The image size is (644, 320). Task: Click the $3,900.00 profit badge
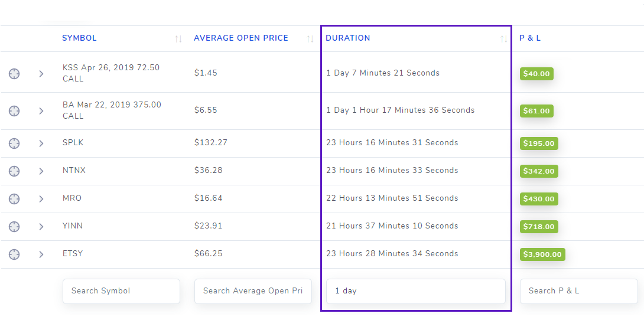pos(542,254)
